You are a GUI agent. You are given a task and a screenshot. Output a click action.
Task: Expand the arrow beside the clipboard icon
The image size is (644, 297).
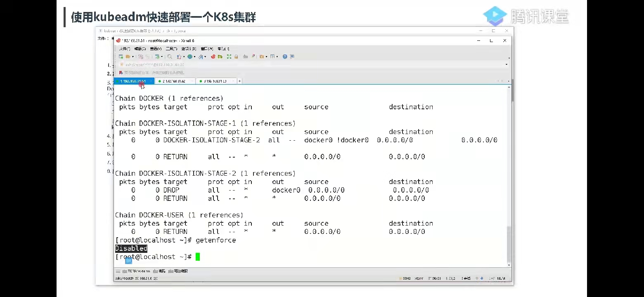click(x=184, y=57)
